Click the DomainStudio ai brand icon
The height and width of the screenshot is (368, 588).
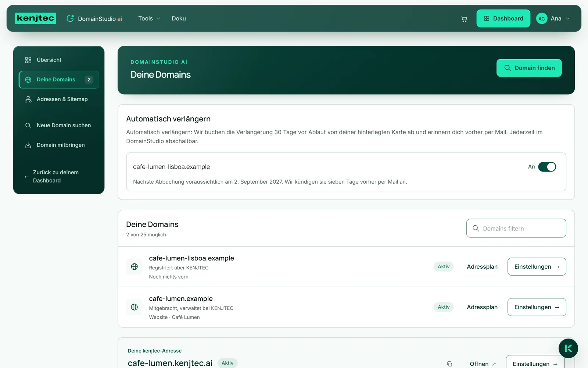pos(70,18)
